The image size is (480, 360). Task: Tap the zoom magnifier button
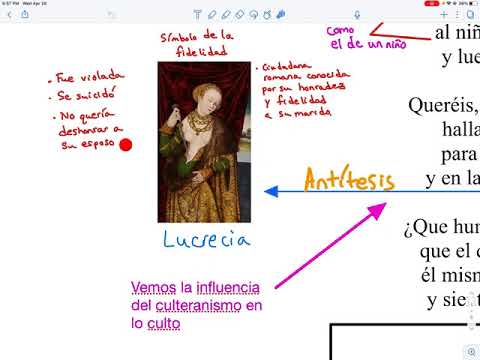[x=471, y=352]
